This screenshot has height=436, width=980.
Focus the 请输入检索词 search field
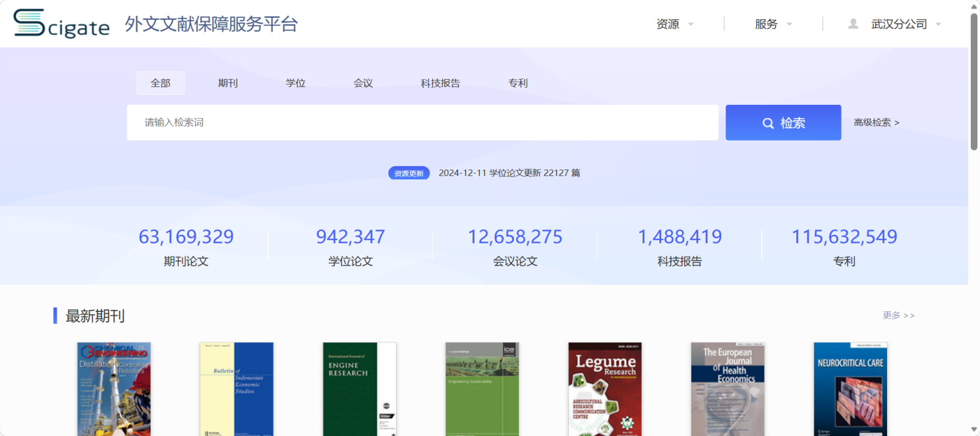422,123
